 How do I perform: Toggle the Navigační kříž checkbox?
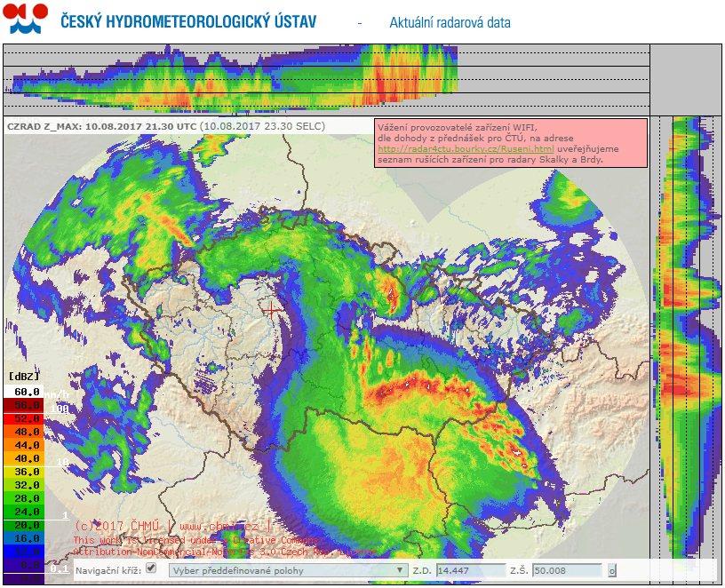tap(151, 568)
